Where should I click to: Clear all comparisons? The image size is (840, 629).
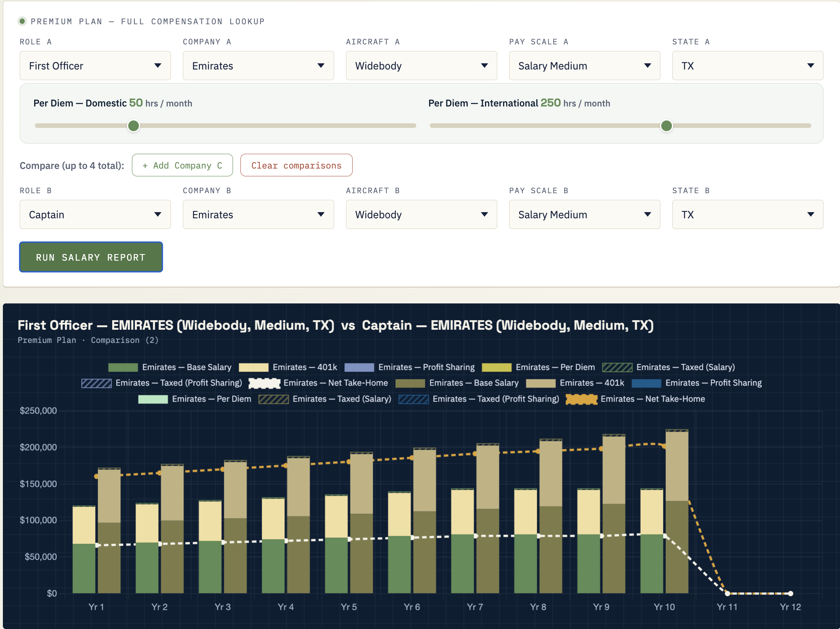tap(296, 165)
